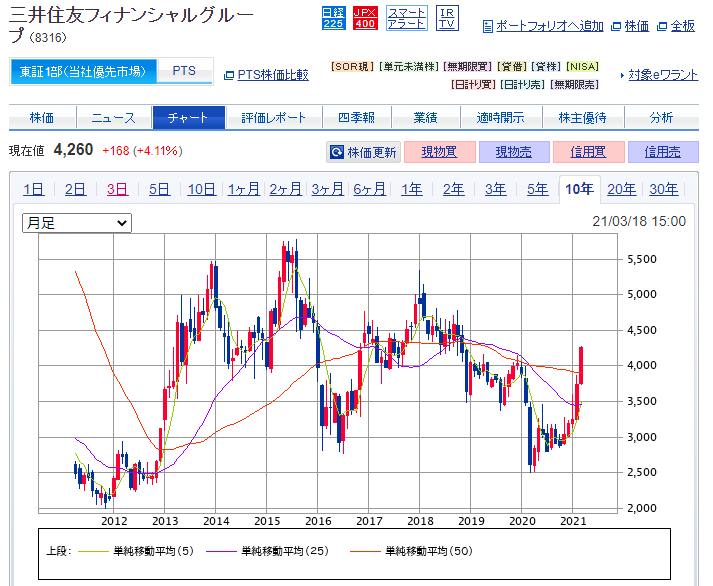
Task: Click the new-window icon next to 全板 link
Action: point(662,26)
